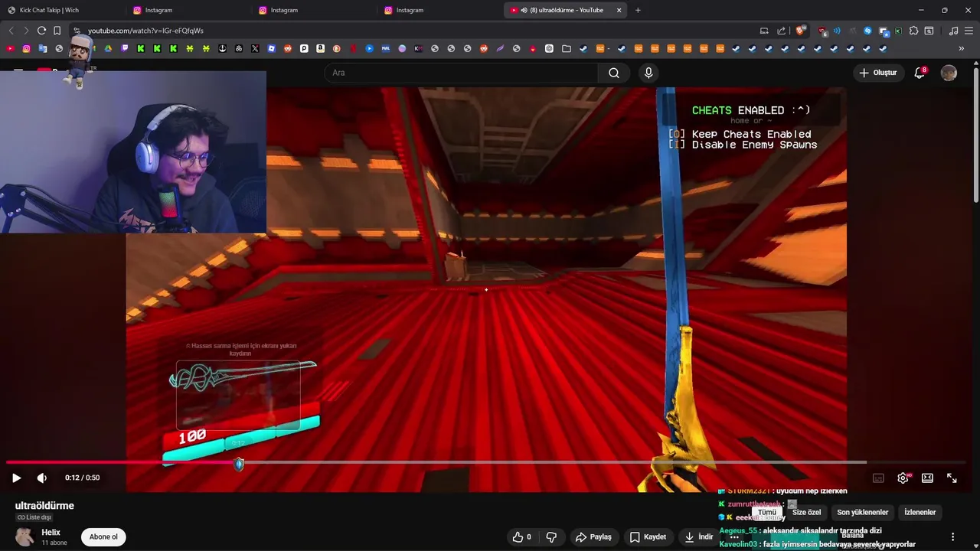Image resolution: width=980 pixels, height=551 pixels.
Task: Click the Helix channel avatar
Action: pos(24,536)
